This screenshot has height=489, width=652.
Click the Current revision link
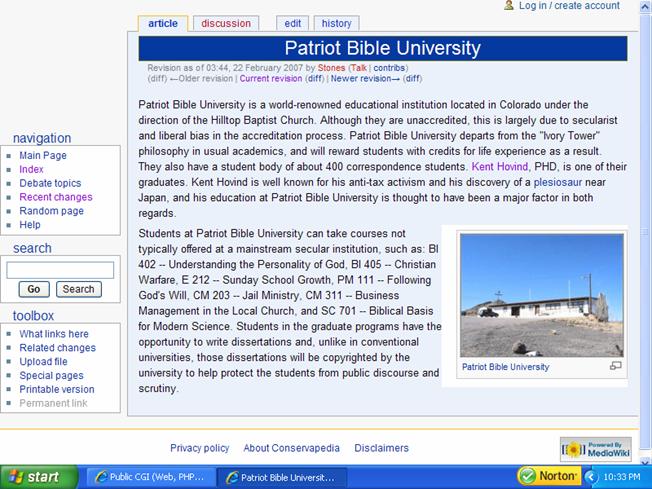[x=271, y=79]
